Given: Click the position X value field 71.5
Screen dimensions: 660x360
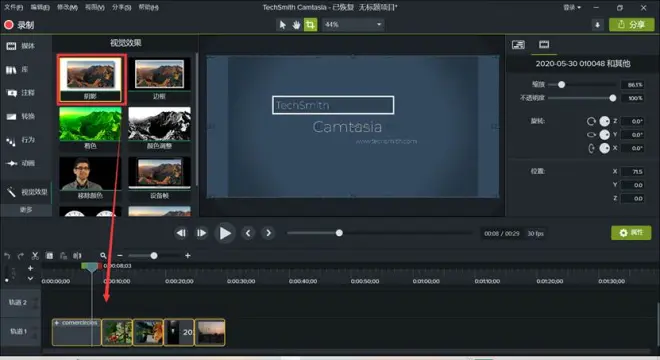Looking at the screenshot, I should click(633, 172).
